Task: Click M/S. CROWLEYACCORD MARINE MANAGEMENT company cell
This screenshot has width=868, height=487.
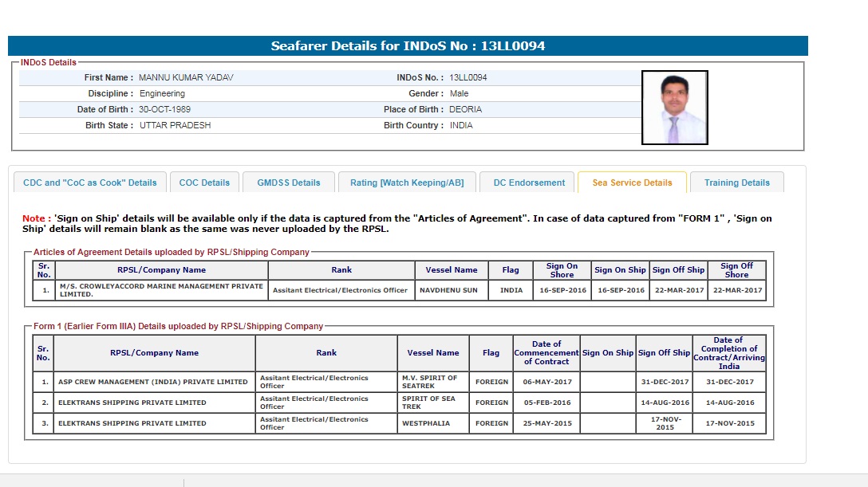Action: point(161,290)
